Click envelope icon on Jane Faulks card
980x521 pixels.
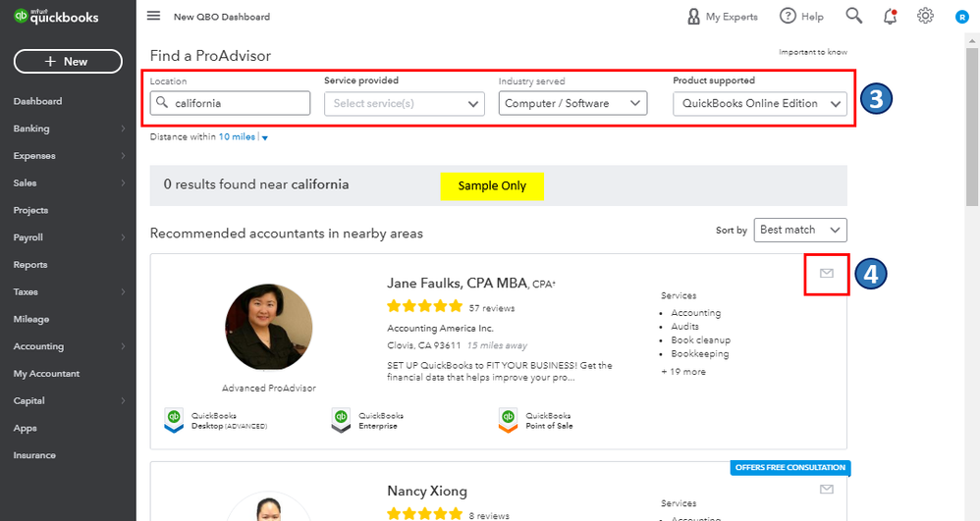point(826,274)
